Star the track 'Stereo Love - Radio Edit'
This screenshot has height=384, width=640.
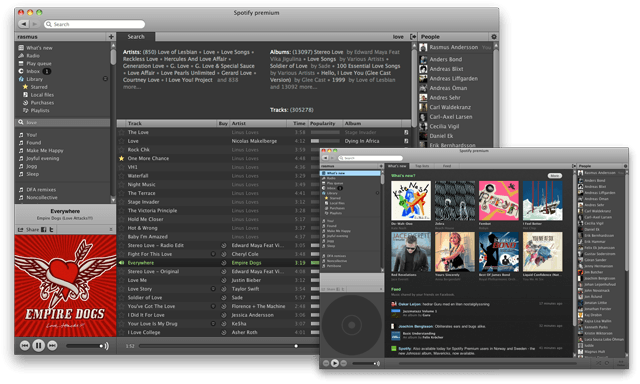click(x=121, y=245)
